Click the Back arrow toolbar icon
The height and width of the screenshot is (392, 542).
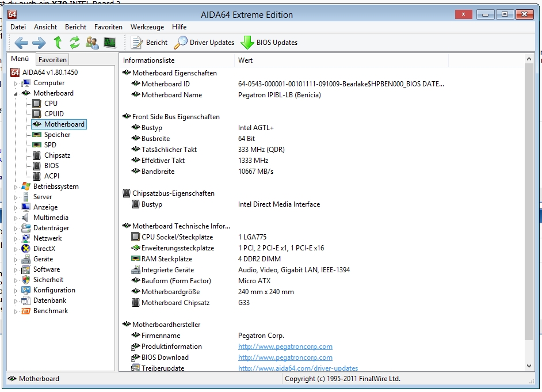point(21,43)
